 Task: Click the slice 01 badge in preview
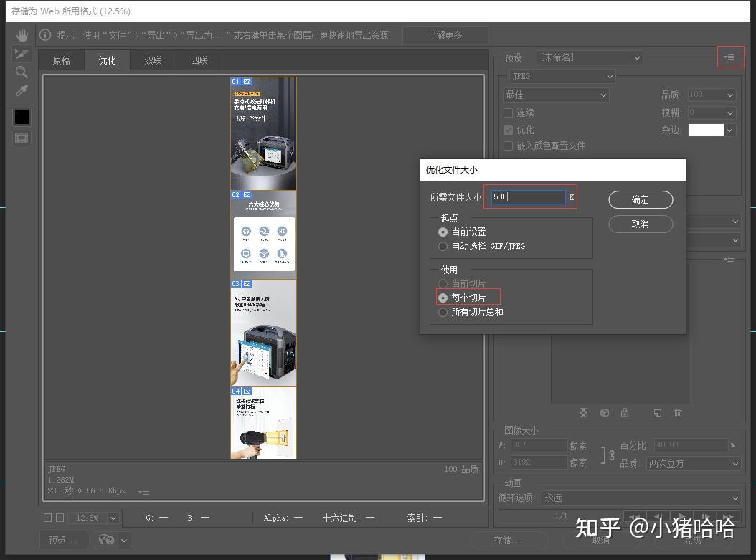click(235, 82)
